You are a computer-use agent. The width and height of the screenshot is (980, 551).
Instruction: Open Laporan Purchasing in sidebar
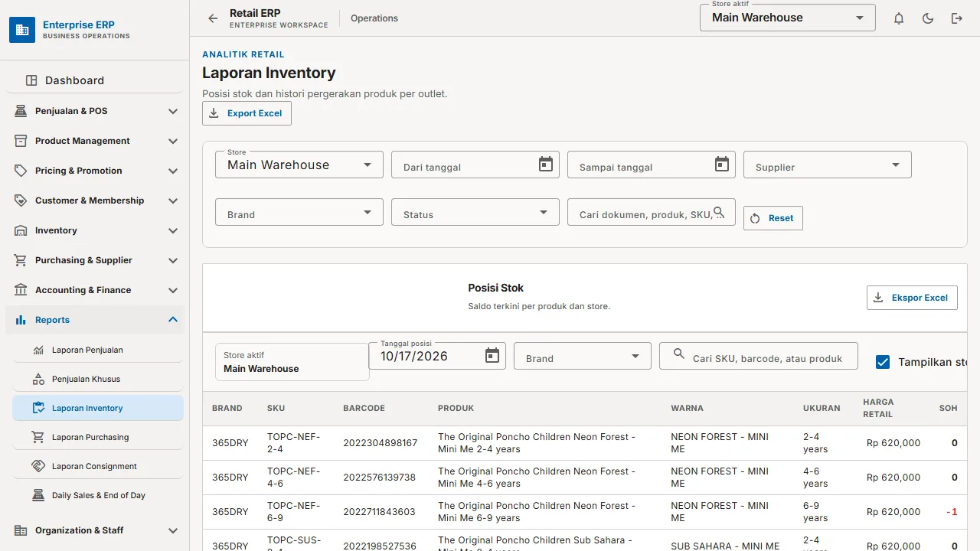[x=98, y=437]
